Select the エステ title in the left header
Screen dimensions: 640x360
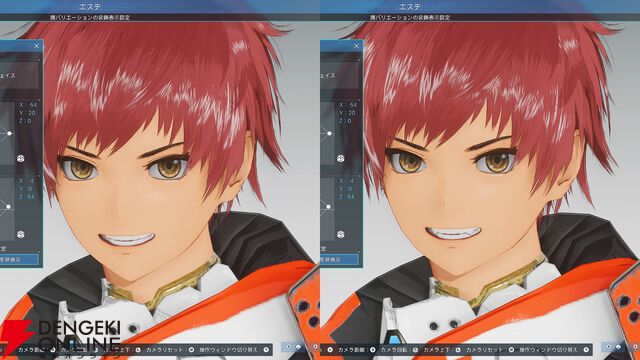[x=90, y=7]
